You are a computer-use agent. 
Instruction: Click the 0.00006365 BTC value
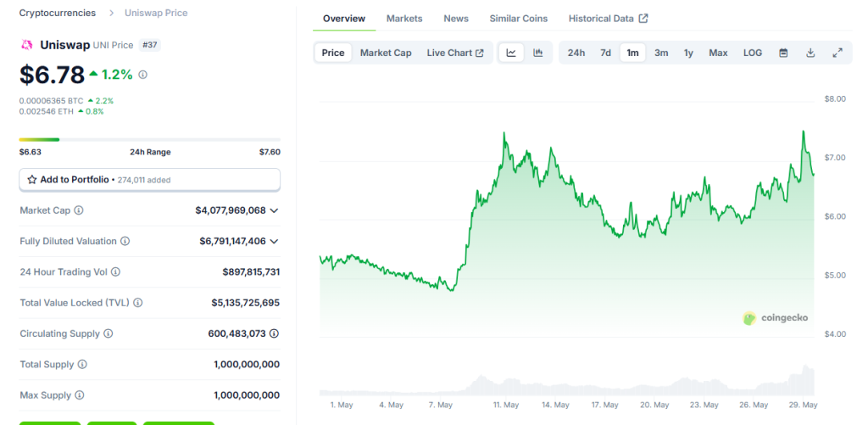(51, 101)
